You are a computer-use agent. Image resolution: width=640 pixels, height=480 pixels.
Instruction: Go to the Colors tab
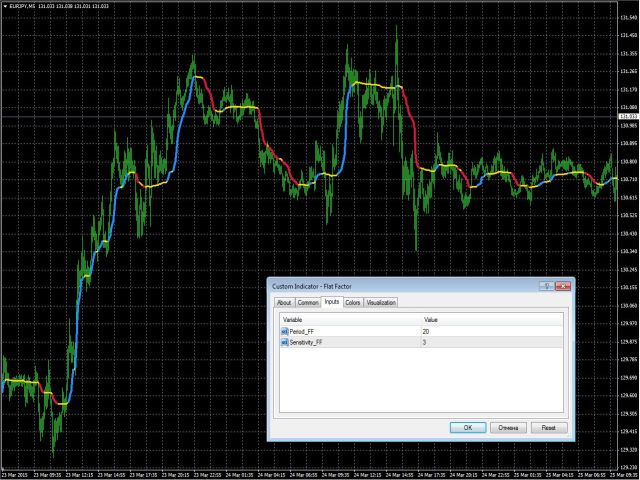353,302
